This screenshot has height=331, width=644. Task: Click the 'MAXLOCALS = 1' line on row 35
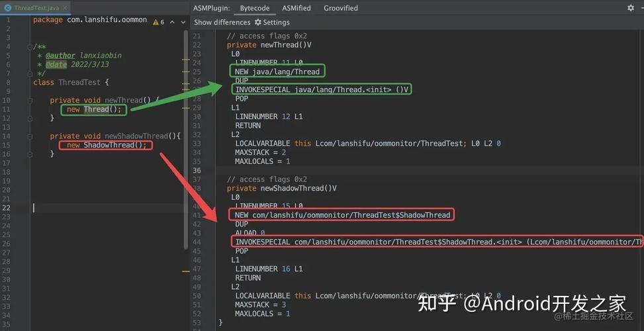[263, 162]
